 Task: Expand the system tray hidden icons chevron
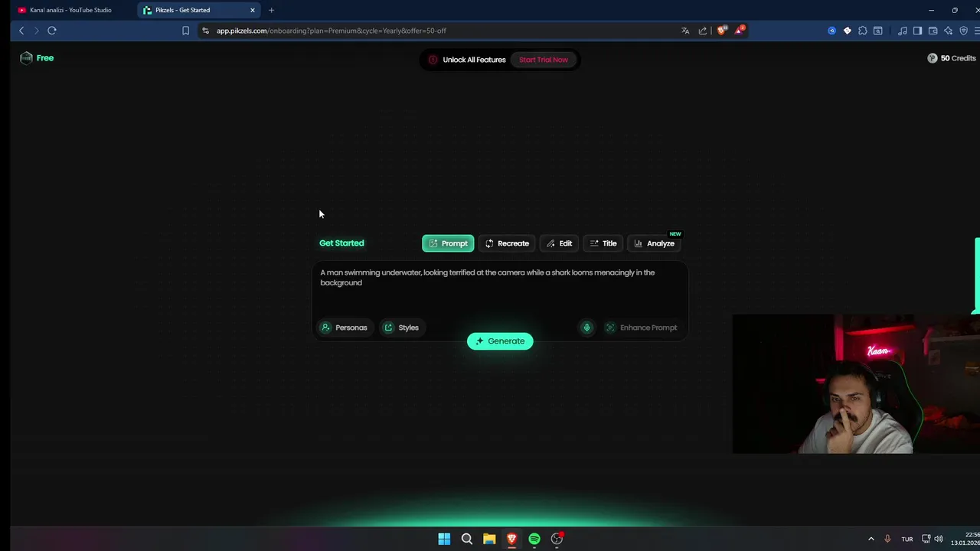871,539
